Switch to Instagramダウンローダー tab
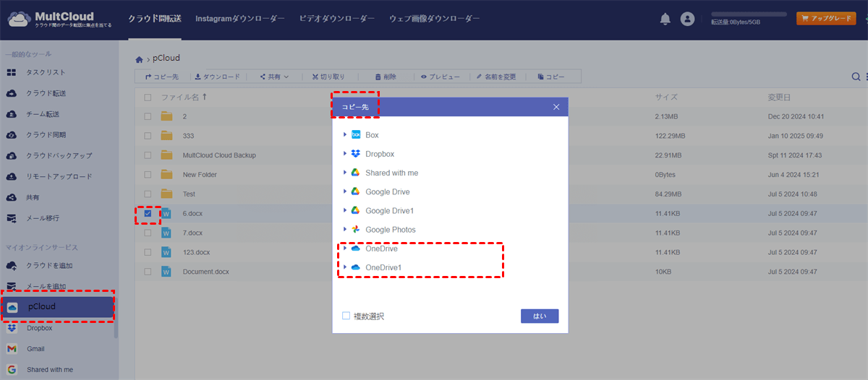The height and width of the screenshot is (380, 868). point(240,19)
